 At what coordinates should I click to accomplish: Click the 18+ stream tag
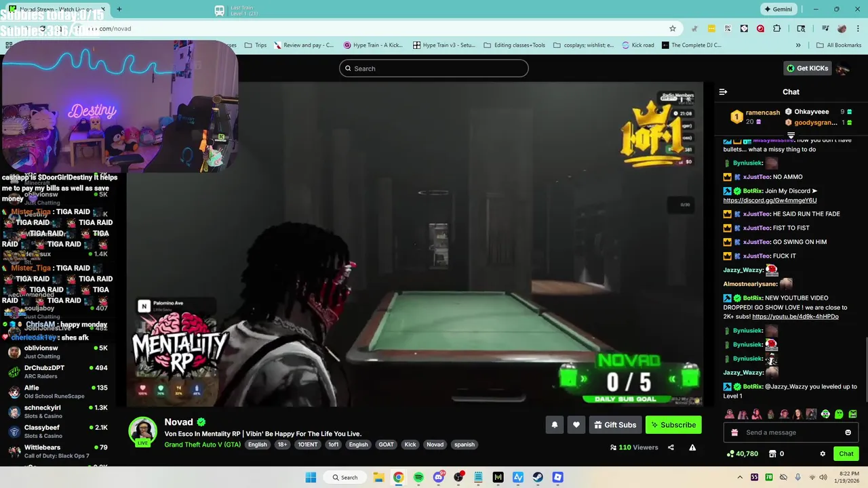pyautogui.click(x=282, y=445)
